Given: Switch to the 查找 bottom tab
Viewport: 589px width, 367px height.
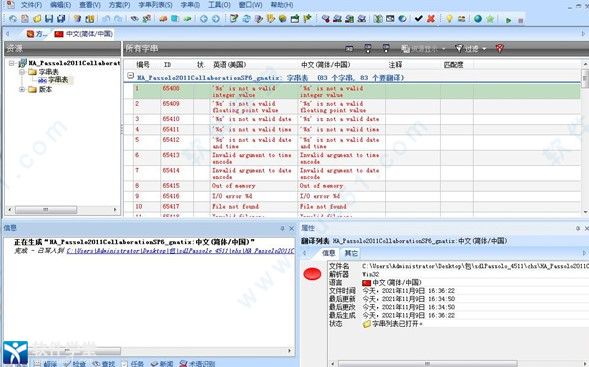Looking at the screenshot, I should click(x=104, y=364).
